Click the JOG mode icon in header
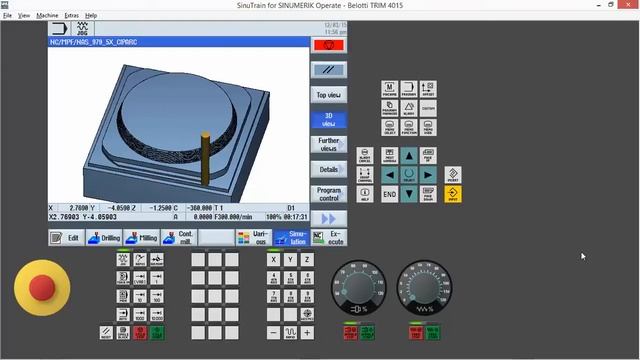Screen dimensions: 640x360 click(82, 29)
